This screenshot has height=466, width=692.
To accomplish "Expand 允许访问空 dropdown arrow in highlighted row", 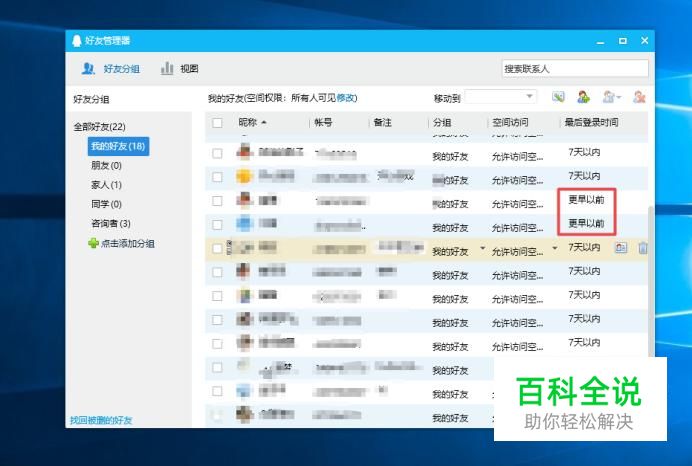I will tap(555, 248).
